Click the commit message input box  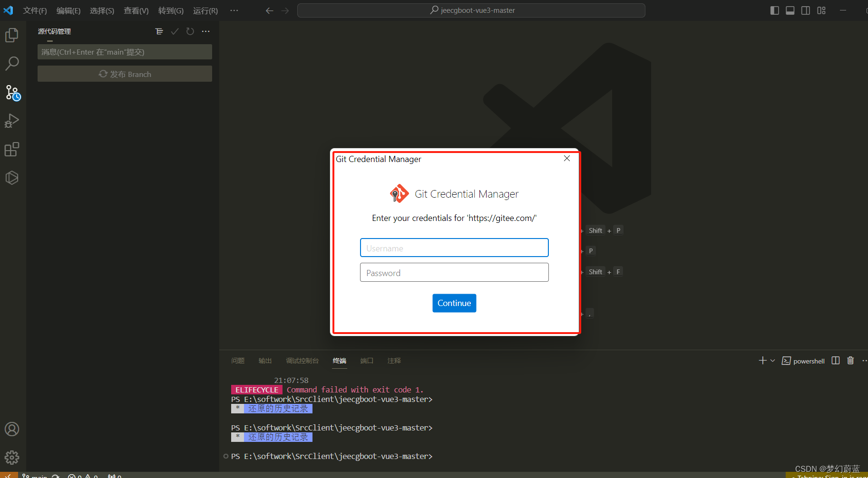(125, 52)
